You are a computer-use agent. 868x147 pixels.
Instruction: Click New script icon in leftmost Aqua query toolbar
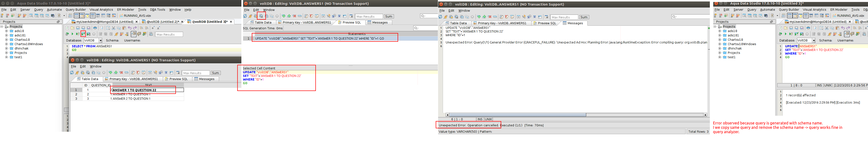(x=67, y=28)
